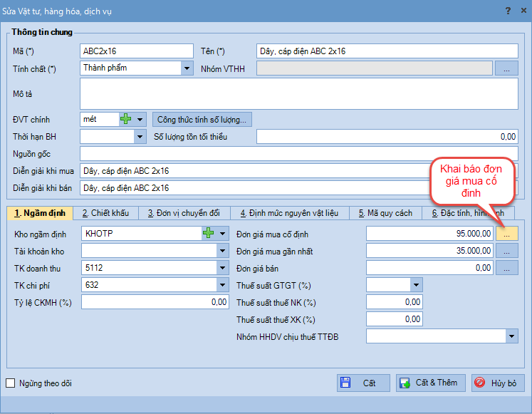Screen dimensions: 532x414
Task: Expand the Tính chất dropdown
Action: point(187,68)
